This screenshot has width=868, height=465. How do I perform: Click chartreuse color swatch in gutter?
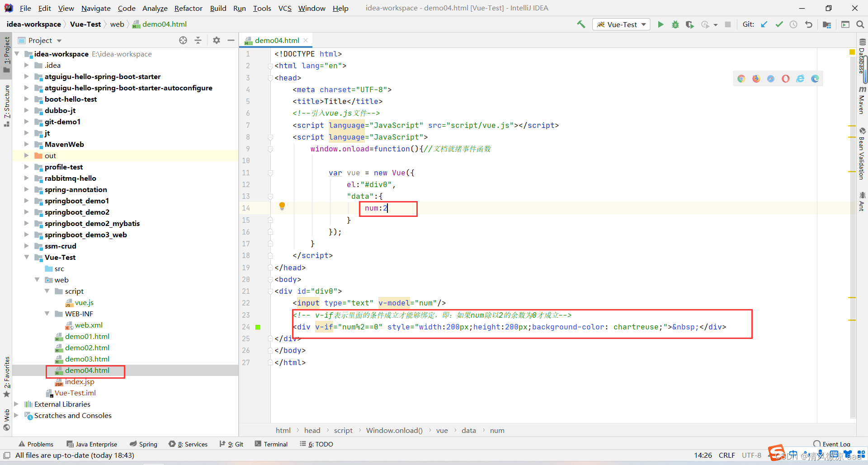[x=258, y=327]
